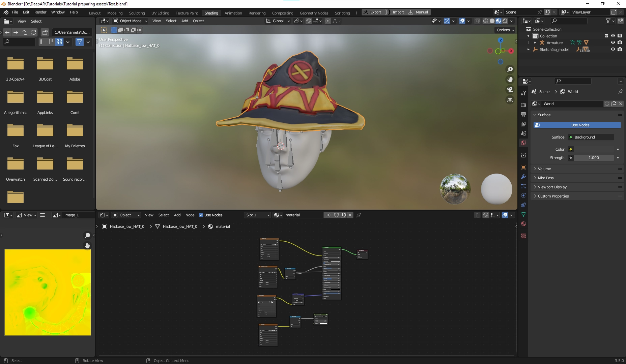The height and width of the screenshot is (364, 626).
Task: Toggle viewport gizmos display
Action: point(447,21)
